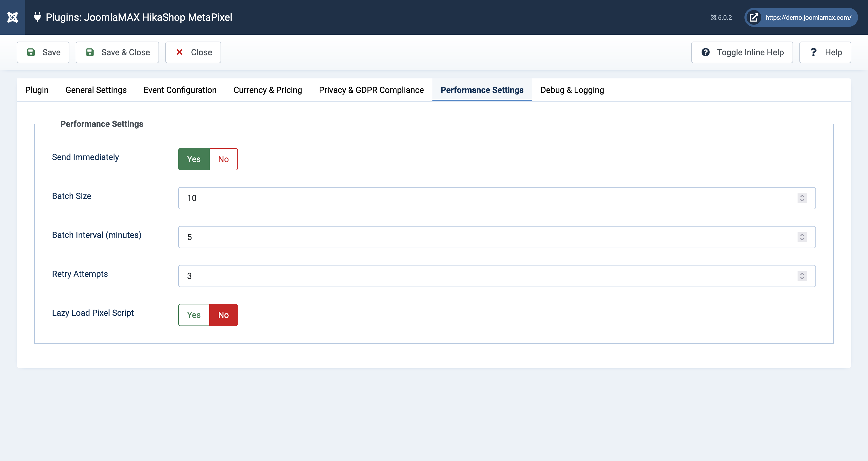Screen dimensions: 868x461
Task: Click the question mark Help icon
Action: coord(813,52)
